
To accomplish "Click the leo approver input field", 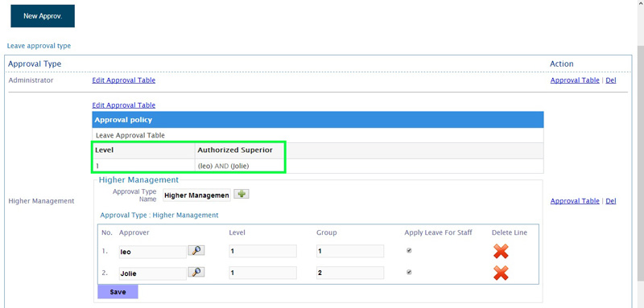I will tap(152, 252).
